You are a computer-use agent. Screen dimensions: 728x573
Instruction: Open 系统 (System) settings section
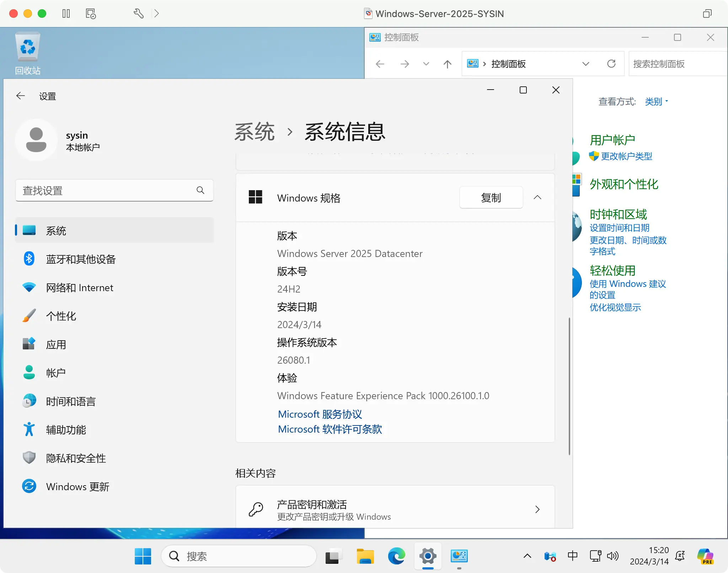(57, 230)
